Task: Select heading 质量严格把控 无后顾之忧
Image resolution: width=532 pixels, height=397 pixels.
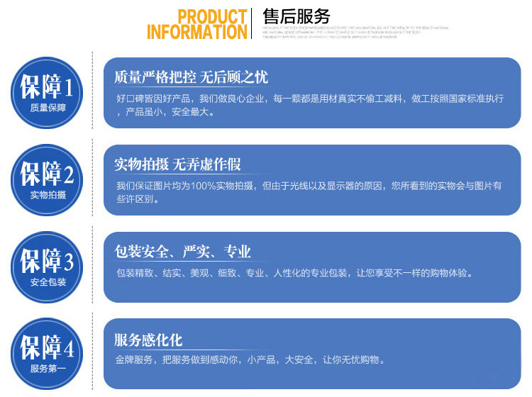Action: [191, 77]
